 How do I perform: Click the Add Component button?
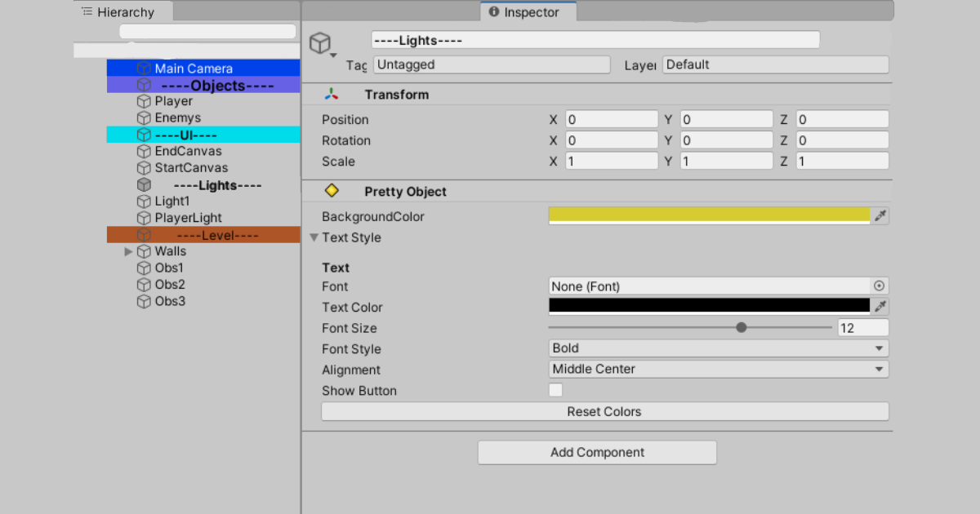[x=597, y=452]
